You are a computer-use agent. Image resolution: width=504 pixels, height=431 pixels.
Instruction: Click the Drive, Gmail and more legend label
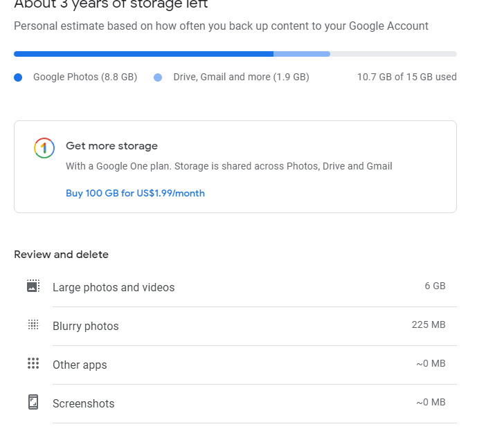click(x=241, y=77)
